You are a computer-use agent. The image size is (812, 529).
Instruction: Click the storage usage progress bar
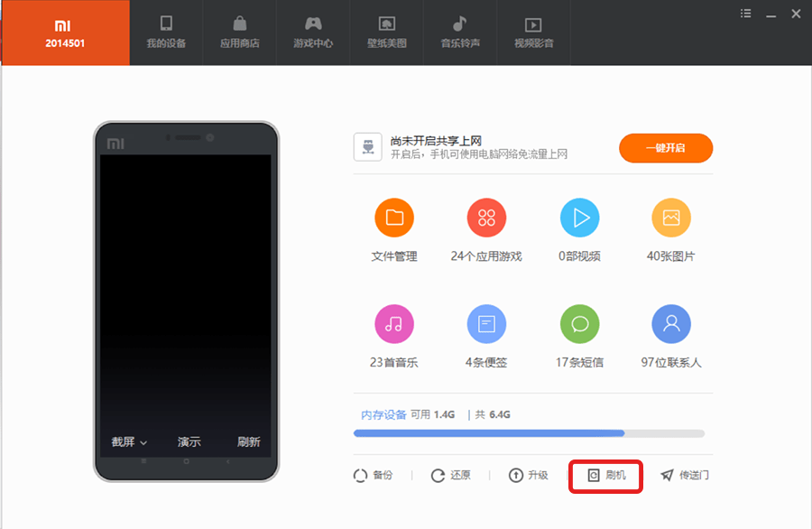pyautogui.click(x=529, y=433)
